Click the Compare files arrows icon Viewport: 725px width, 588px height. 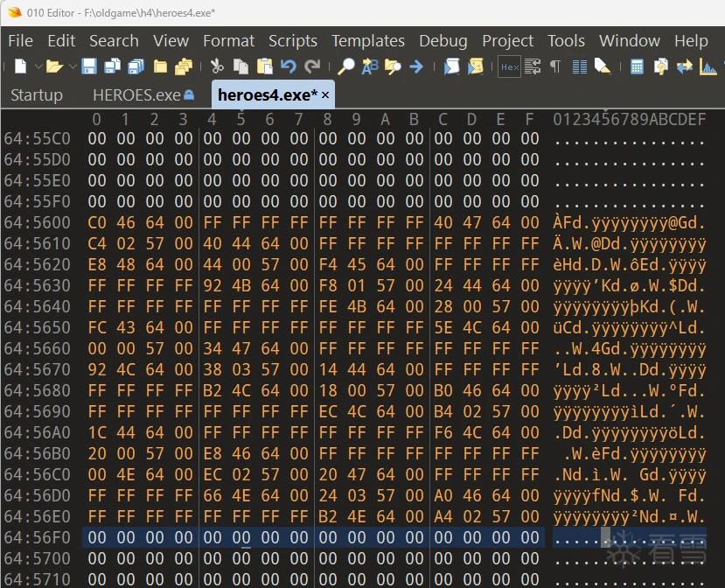point(684,66)
